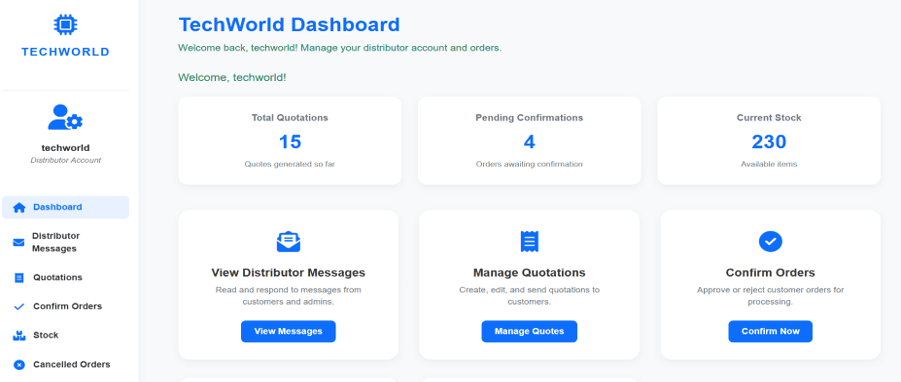Screen dimensions: 901x382
Task: Click 'Orders awaiting confirmation' caption
Action: click(x=529, y=164)
